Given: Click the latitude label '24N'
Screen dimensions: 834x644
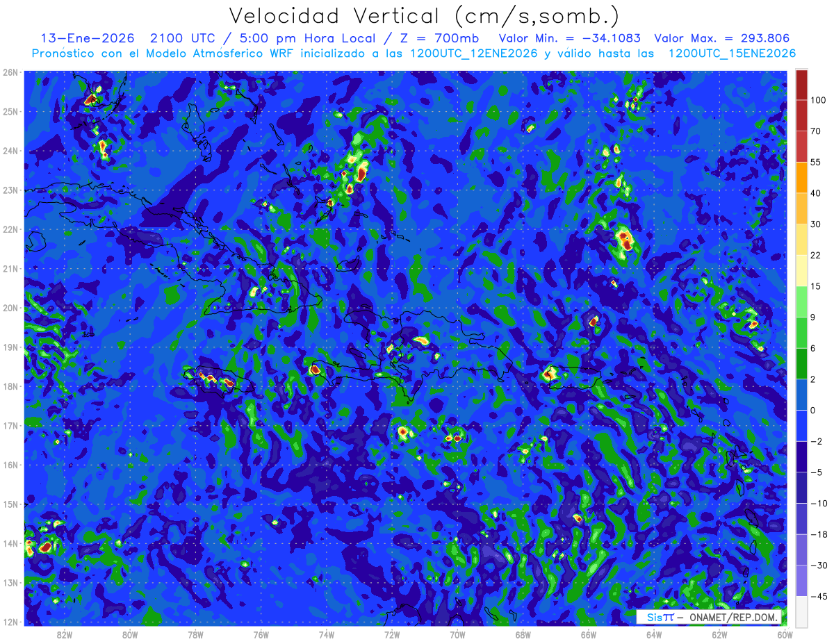Looking at the screenshot, I should point(10,151).
